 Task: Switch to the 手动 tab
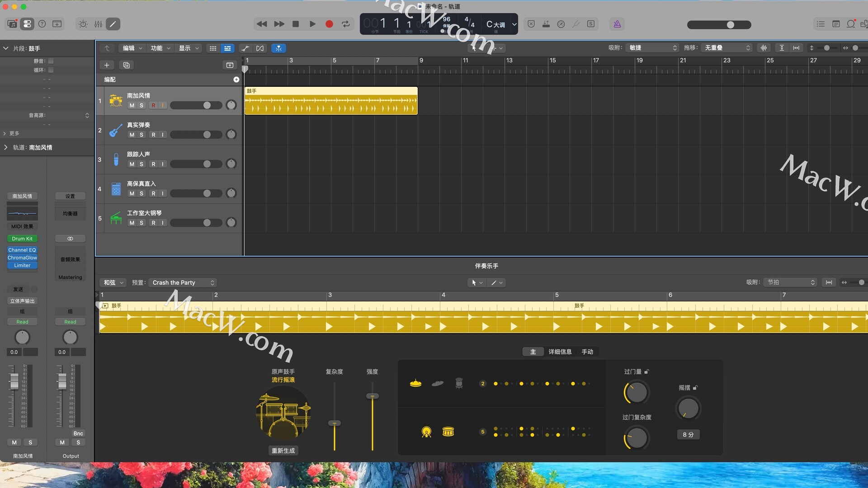coord(587,352)
